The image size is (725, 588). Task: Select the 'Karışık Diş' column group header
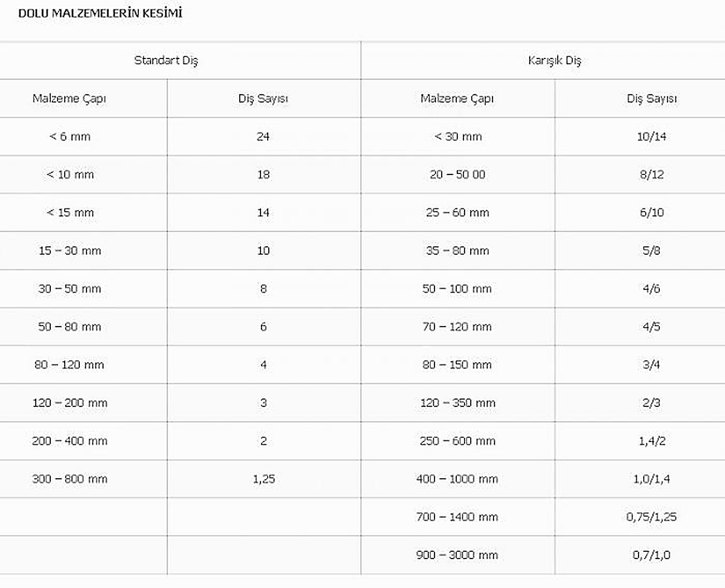(x=555, y=61)
